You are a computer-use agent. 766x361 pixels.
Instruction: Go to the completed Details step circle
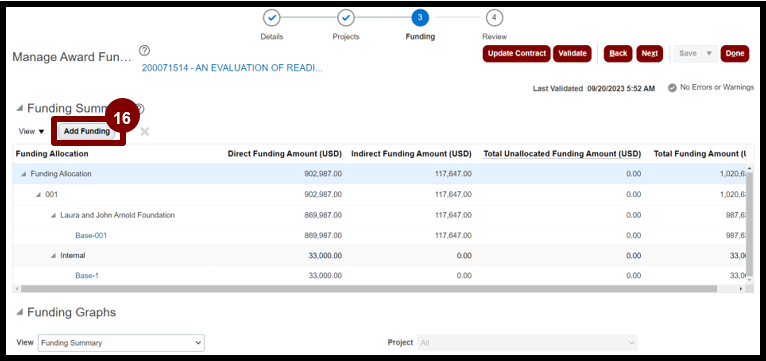[x=272, y=18]
